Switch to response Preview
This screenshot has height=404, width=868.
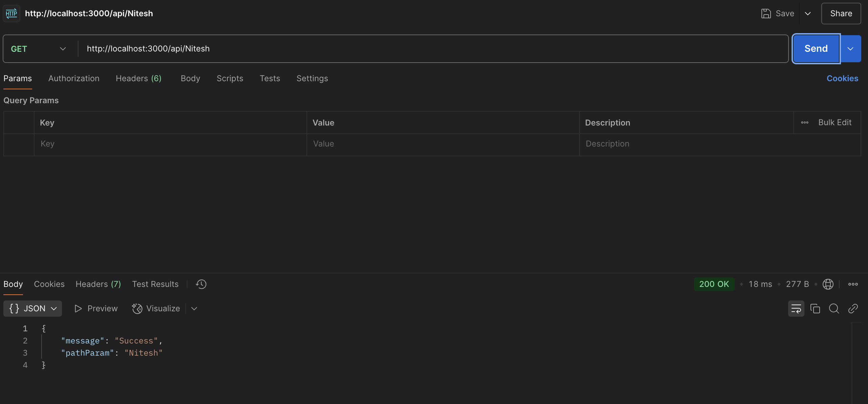coord(96,309)
